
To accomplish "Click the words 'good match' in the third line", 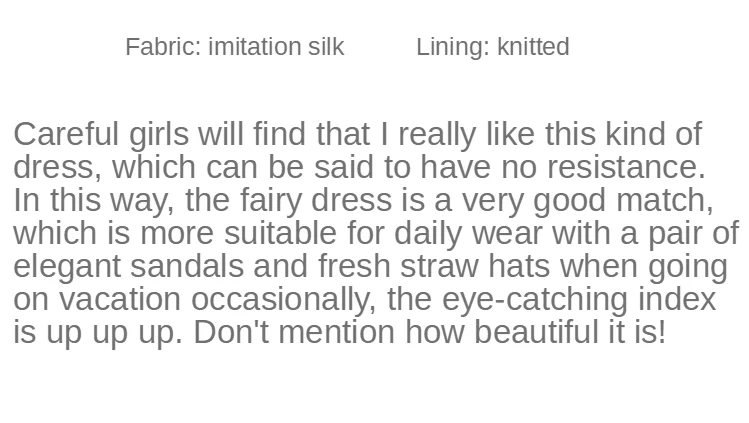I will coord(621,200).
